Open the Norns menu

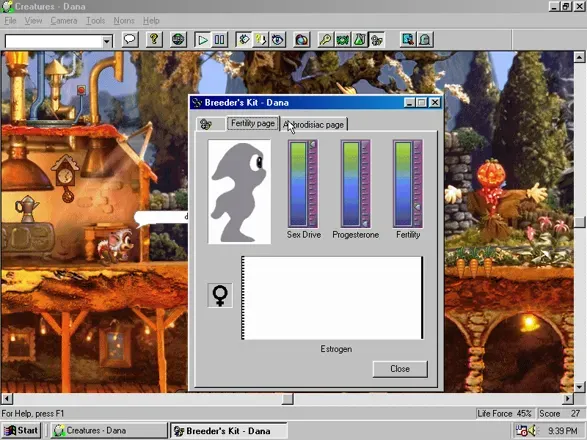point(124,21)
